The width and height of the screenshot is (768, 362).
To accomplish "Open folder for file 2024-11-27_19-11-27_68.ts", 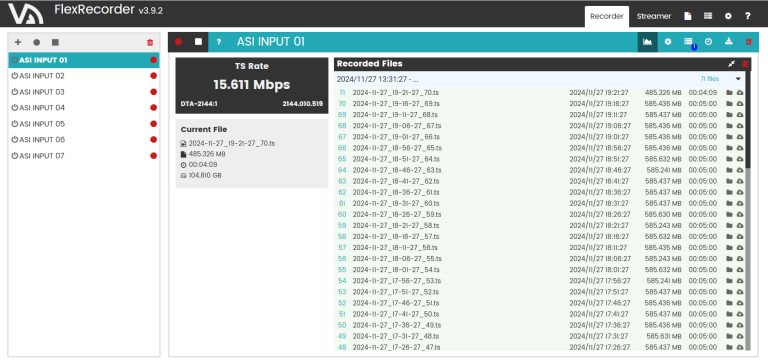I will [729, 115].
